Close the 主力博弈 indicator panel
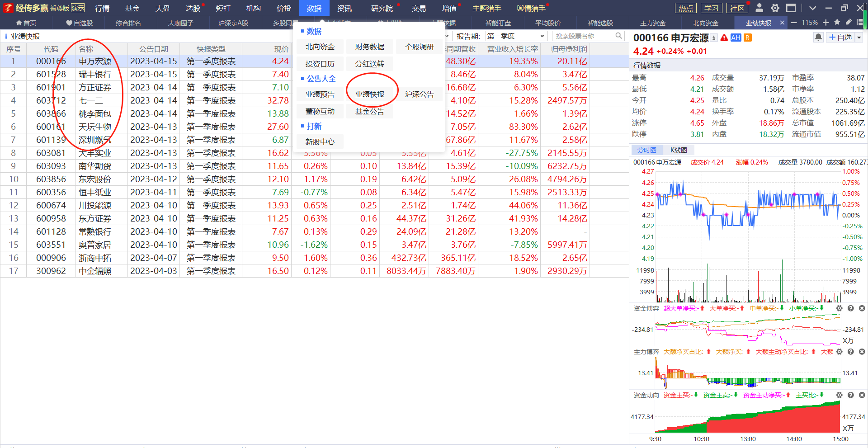Image resolution: width=868 pixels, height=448 pixels. coord(862,352)
